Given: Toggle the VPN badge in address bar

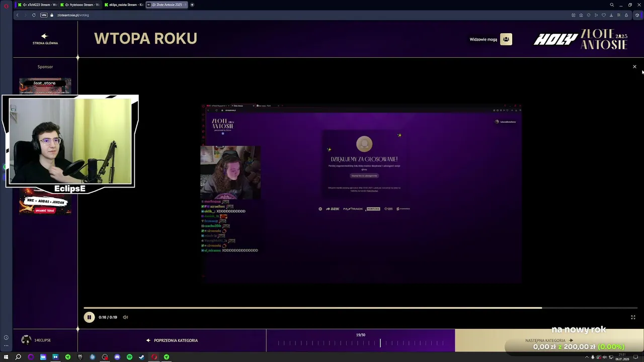Looking at the screenshot, I should 44,15.
